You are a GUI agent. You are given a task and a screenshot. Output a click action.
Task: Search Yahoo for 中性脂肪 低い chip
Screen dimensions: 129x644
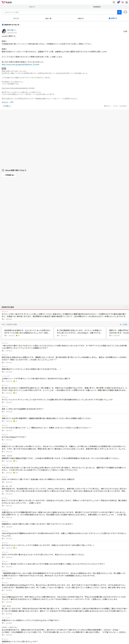[9, 175]
